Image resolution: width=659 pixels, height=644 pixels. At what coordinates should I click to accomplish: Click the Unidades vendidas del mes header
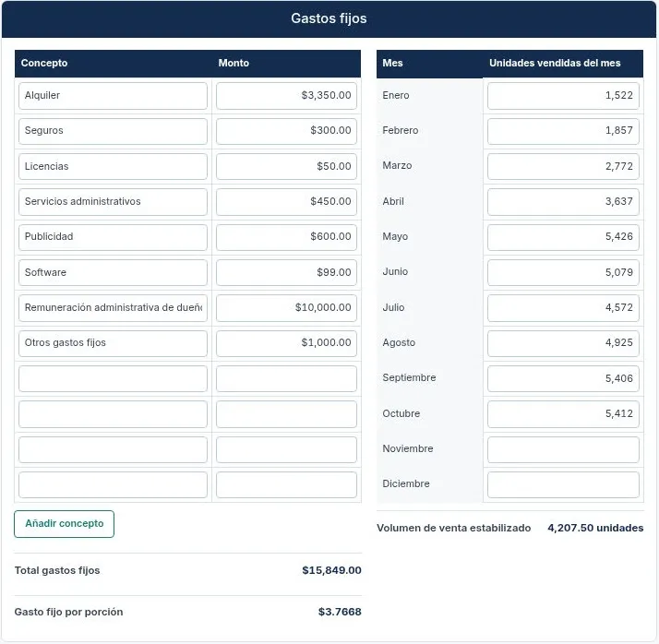555,63
